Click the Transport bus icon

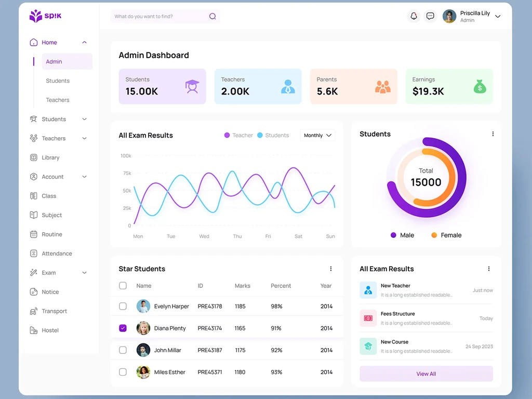click(x=34, y=311)
